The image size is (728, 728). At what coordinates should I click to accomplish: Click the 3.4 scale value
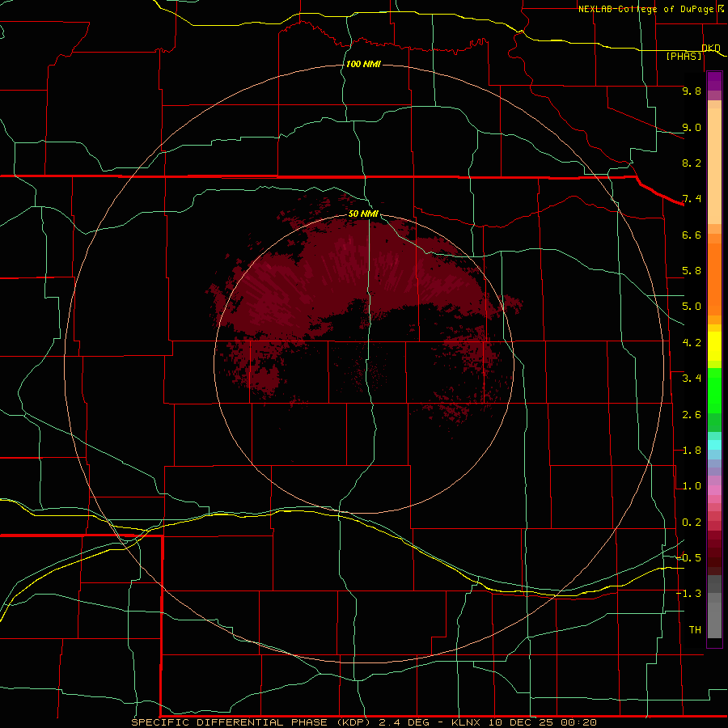click(692, 379)
